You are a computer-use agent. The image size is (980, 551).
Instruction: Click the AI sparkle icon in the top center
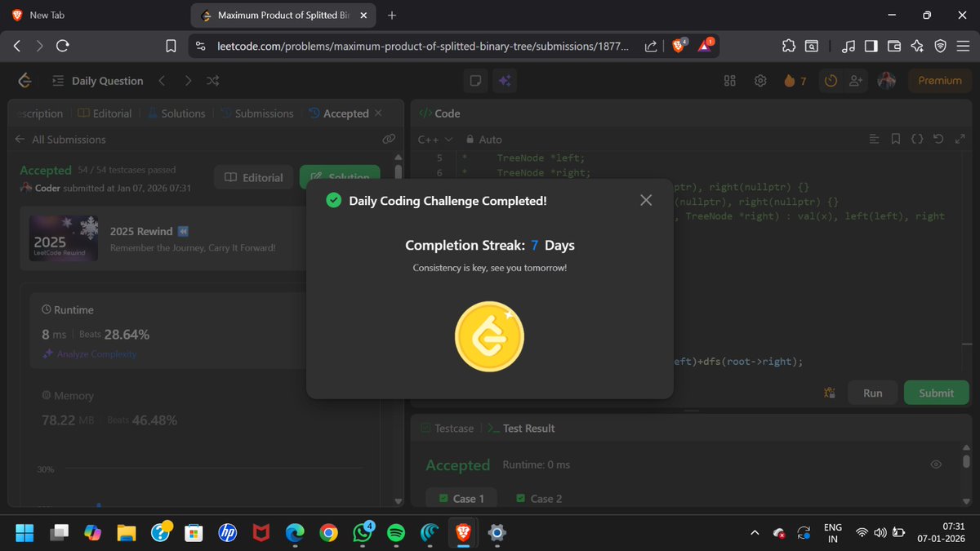[505, 80]
